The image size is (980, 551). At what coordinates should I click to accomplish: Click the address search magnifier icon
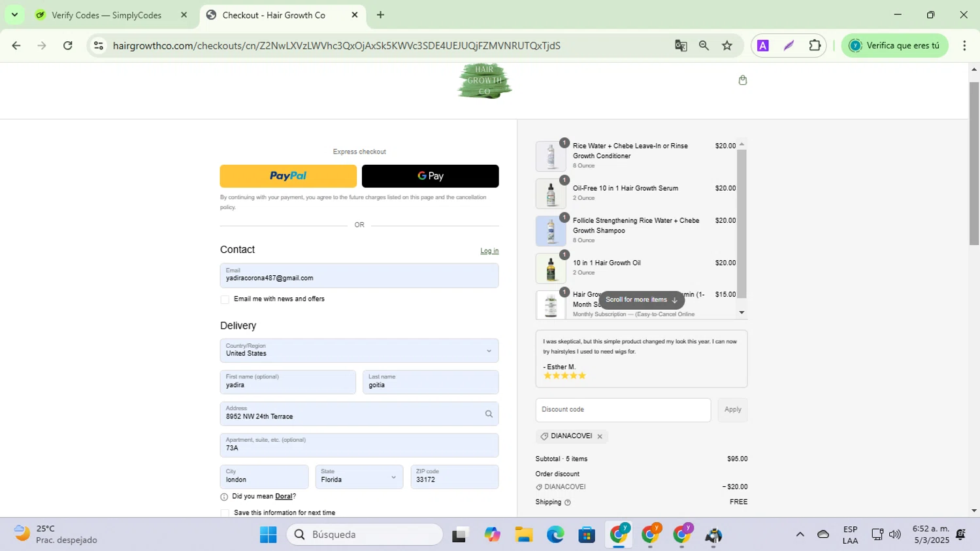click(489, 414)
